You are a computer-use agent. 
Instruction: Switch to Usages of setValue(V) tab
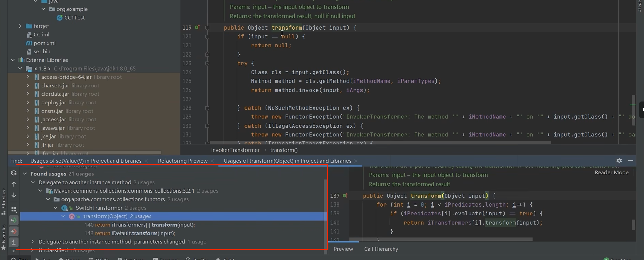(86, 161)
